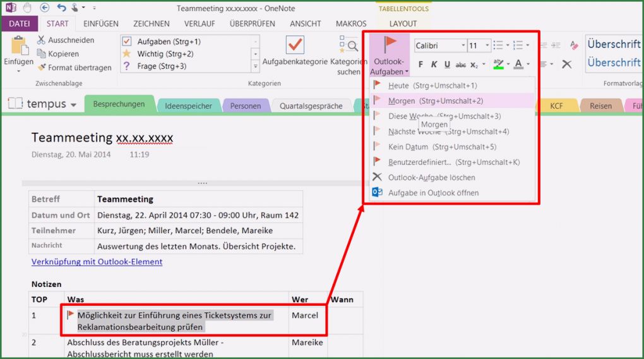Image resolution: width=644 pixels, height=359 pixels.
Task: Click the bulleted list icon
Action: [x=498, y=46]
